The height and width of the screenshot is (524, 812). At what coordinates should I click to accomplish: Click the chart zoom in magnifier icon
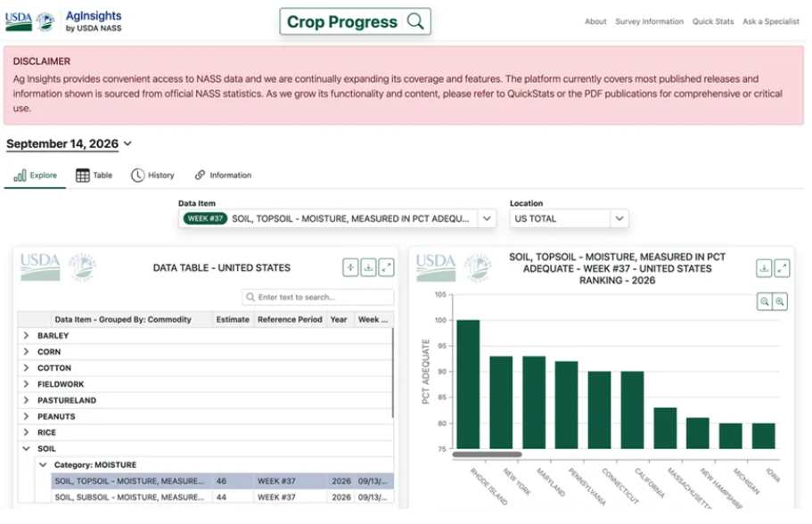point(780,301)
